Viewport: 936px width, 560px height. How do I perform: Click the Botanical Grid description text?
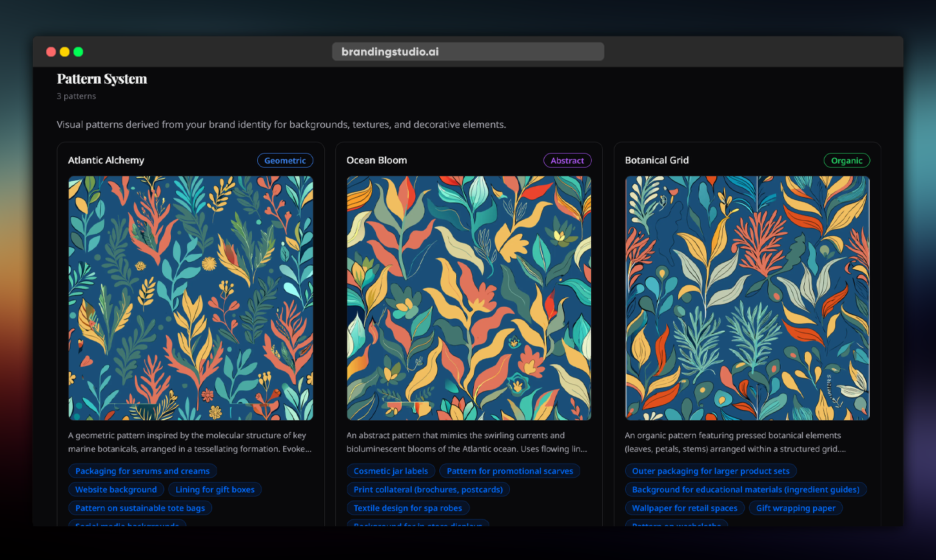tap(735, 442)
